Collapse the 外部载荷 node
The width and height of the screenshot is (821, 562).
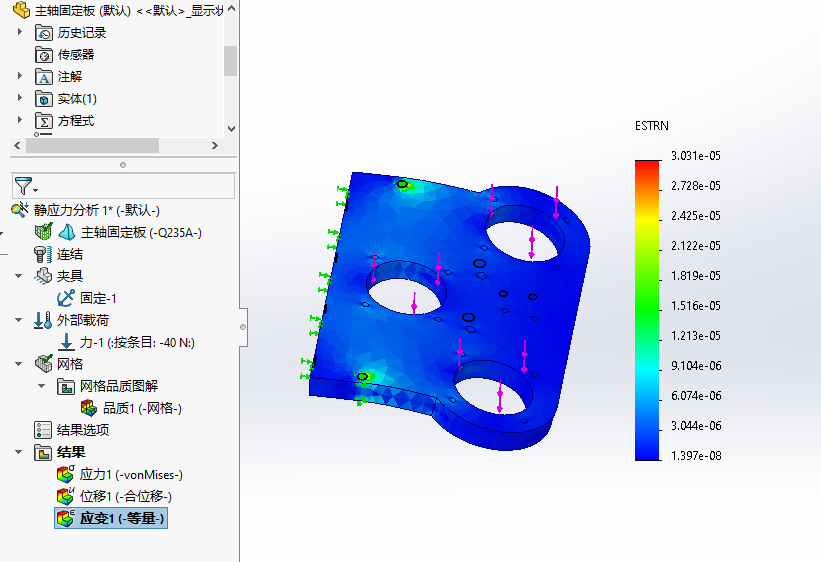[x=19, y=320]
